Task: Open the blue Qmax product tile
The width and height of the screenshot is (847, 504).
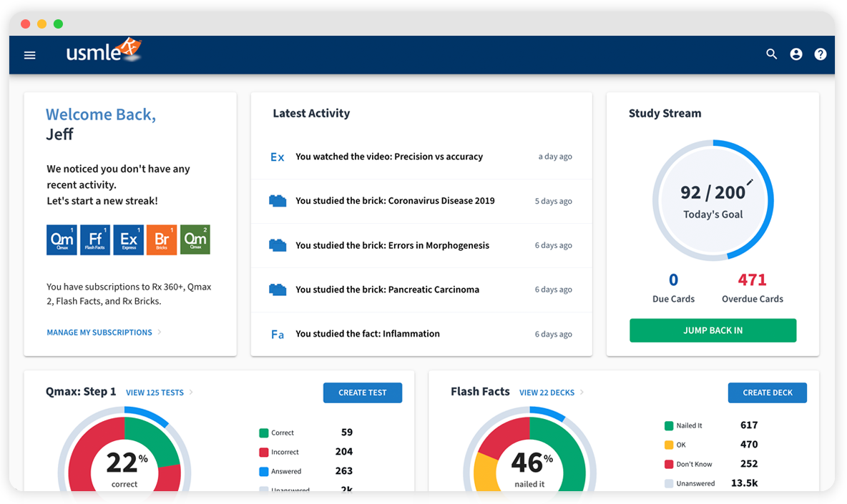Action: (x=62, y=239)
